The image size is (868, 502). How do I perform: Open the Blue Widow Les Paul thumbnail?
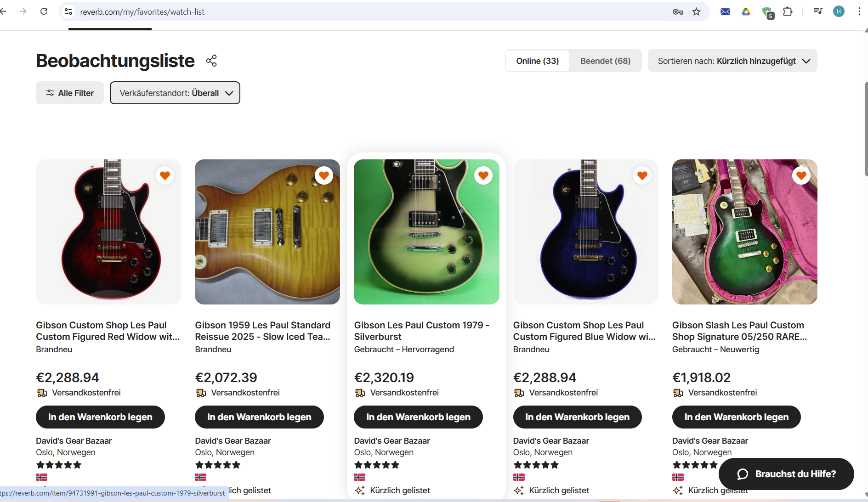tap(585, 232)
